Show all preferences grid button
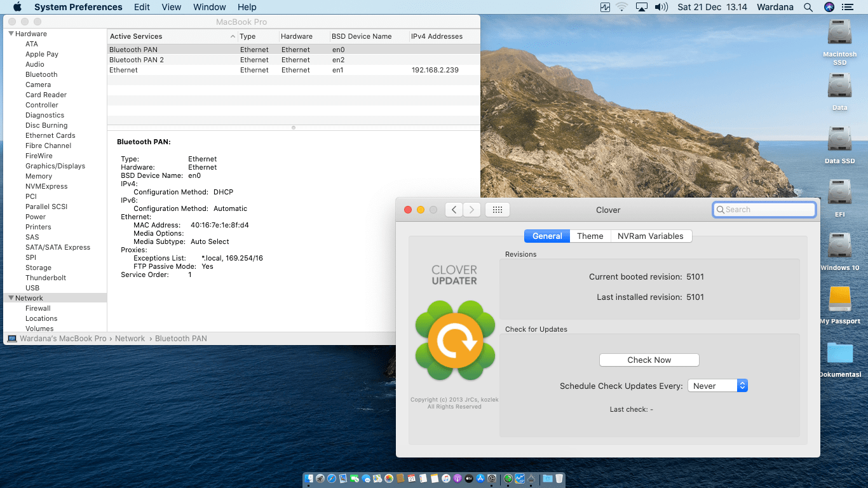 [498, 210]
